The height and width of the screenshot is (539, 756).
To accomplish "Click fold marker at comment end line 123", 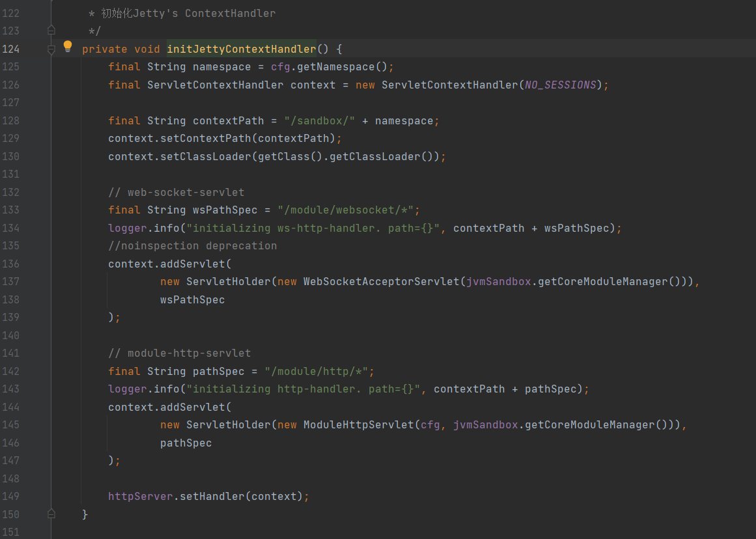I will tap(51, 30).
